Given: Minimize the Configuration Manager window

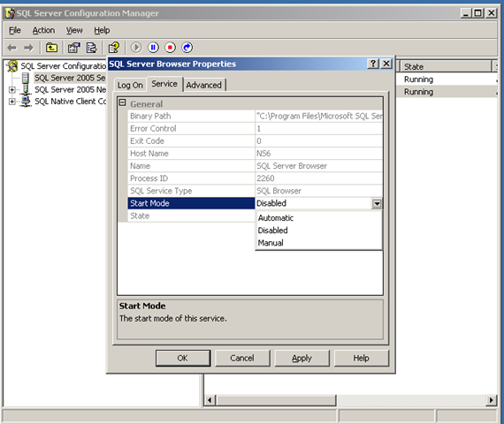Looking at the screenshot, I should (465, 13).
